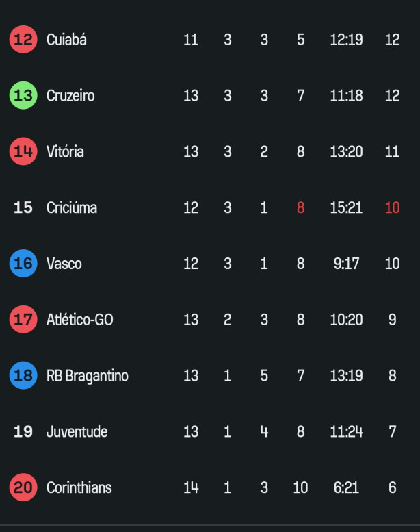Click the red position 20 badge
The height and width of the screenshot is (532, 420).
click(23, 487)
